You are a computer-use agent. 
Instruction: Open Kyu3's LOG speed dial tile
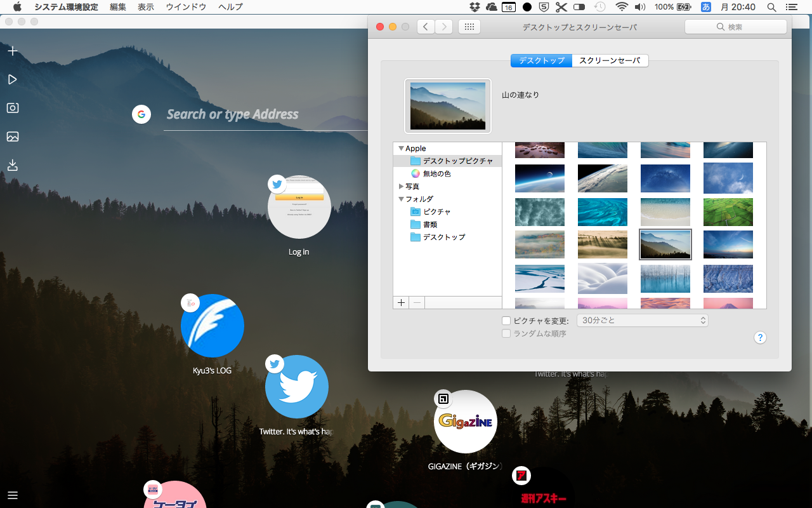click(x=213, y=326)
